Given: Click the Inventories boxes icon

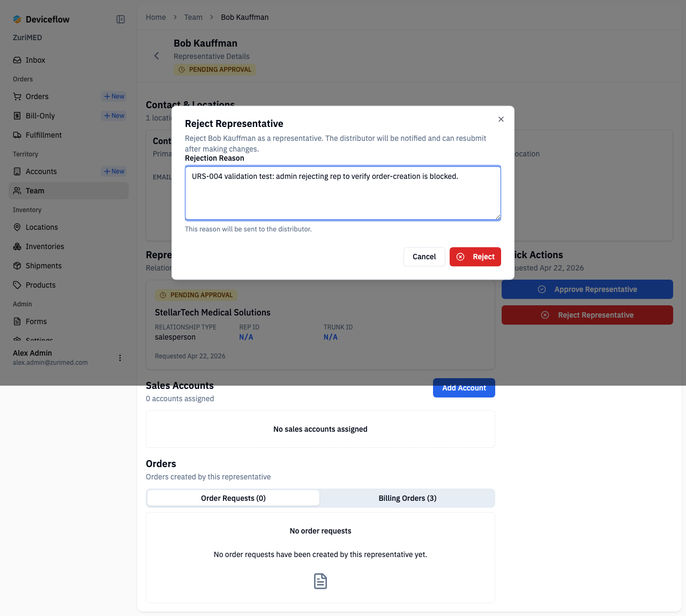Looking at the screenshot, I should click(17, 246).
